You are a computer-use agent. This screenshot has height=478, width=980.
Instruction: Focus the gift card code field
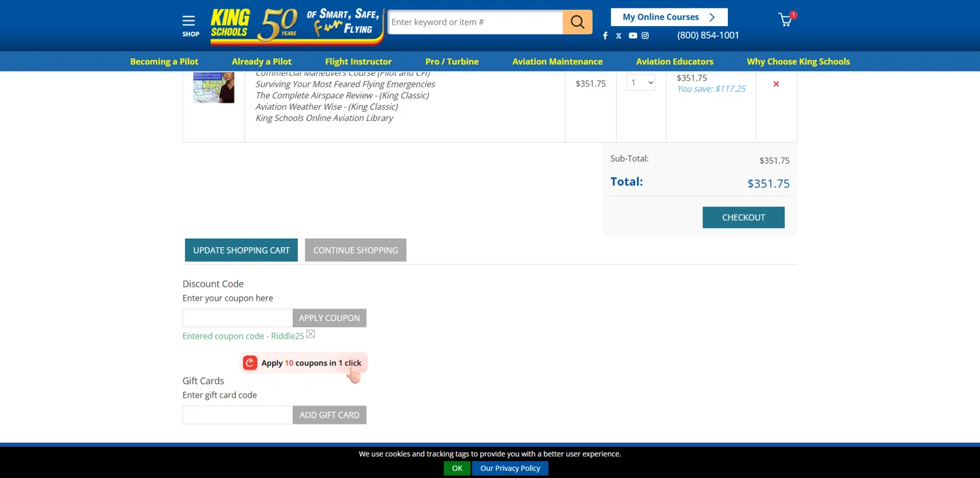pos(238,415)
